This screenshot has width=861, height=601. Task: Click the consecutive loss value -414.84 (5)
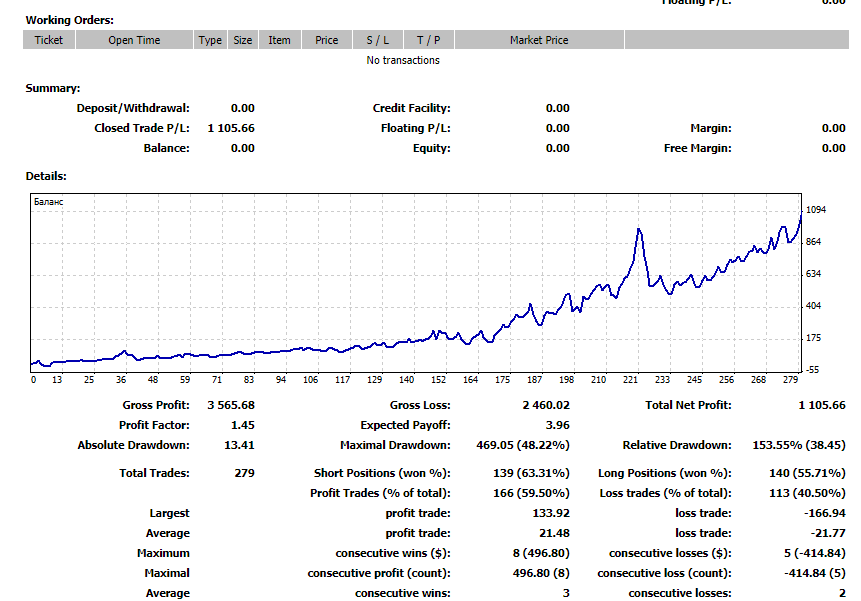815,573
